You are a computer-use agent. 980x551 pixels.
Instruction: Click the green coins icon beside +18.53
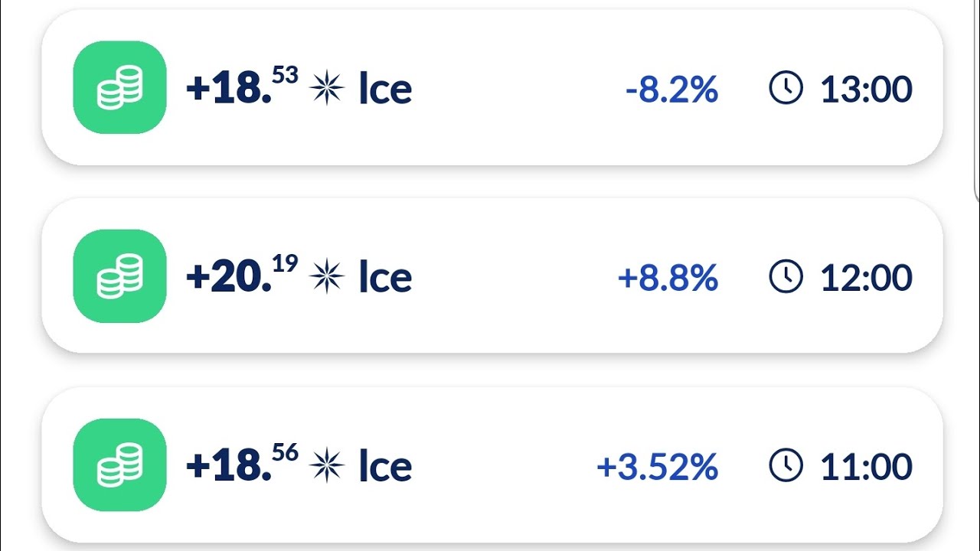[119, 87]
